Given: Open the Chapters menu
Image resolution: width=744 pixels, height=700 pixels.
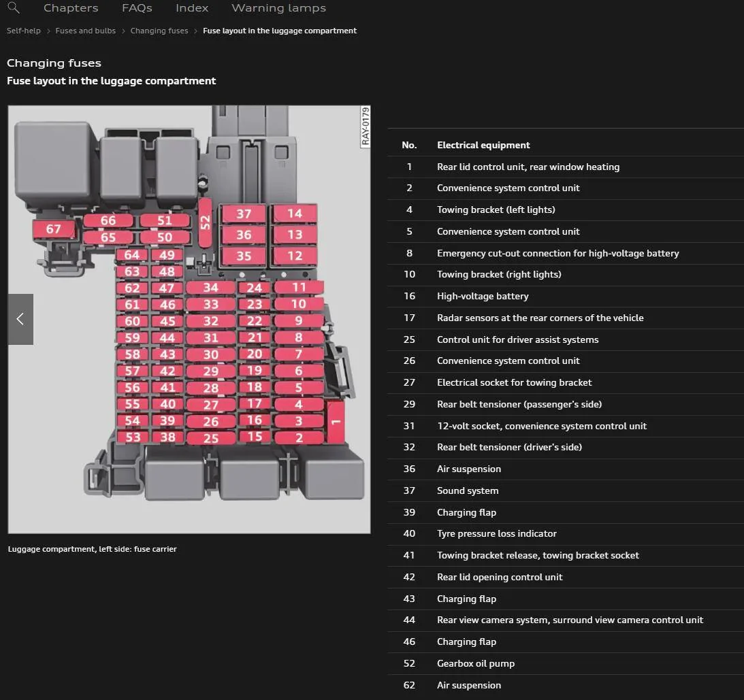Looking at the screenshot, I should [x=71, y=8].
